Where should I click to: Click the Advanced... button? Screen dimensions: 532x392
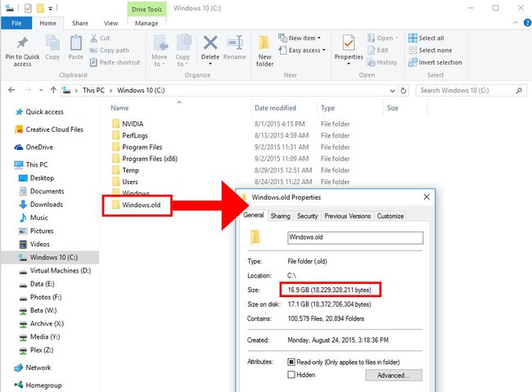(394, 376)
